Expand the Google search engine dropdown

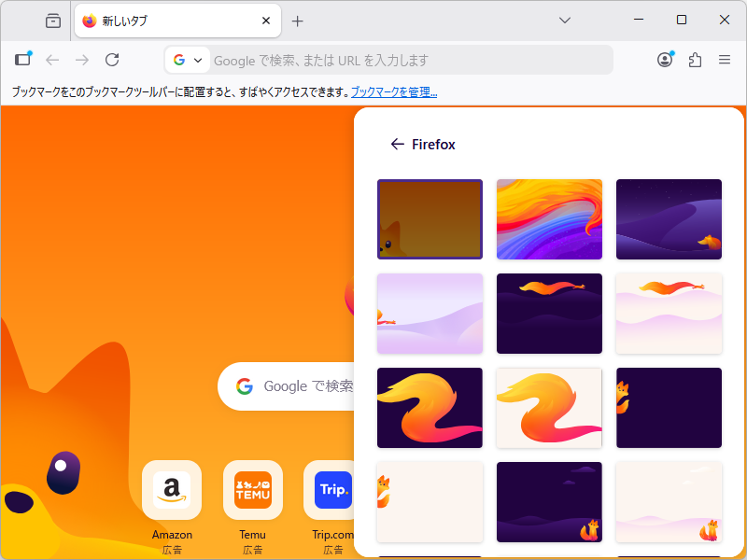(188, 60)
